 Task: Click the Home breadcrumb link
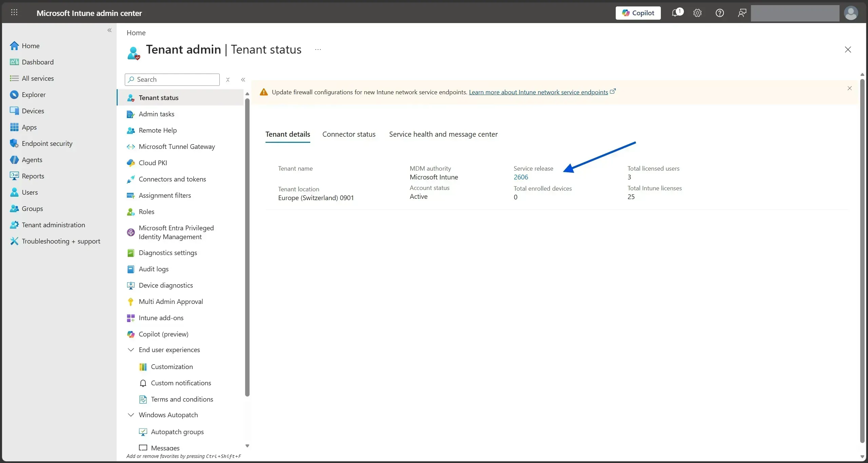[136, 33]
